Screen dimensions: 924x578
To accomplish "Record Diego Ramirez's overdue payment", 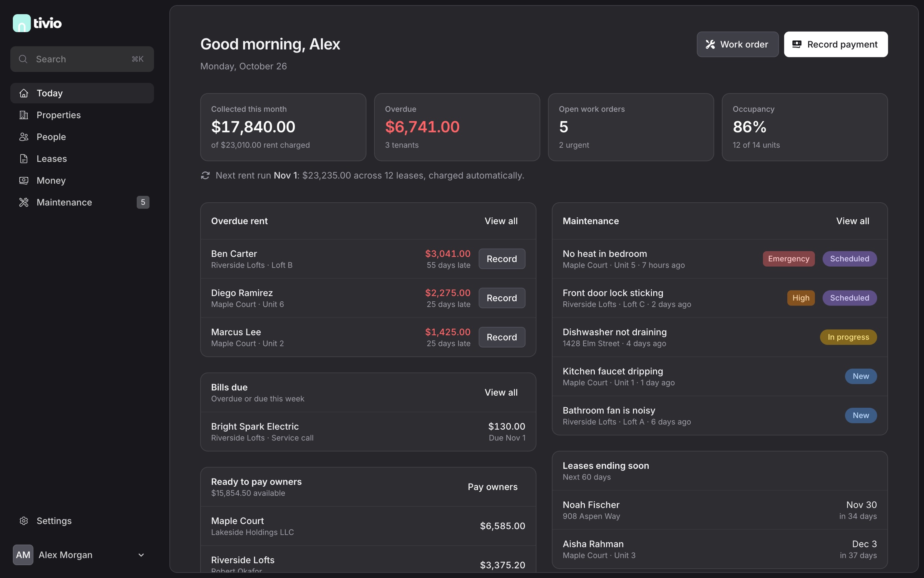I will pyautogui.click(x=502, y=298).
